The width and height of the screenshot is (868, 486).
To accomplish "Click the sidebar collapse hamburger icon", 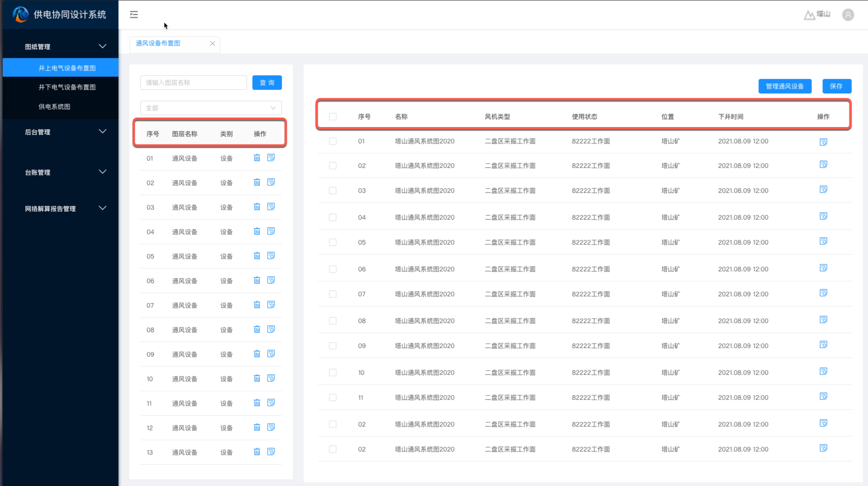I will [x=134, y=15].
